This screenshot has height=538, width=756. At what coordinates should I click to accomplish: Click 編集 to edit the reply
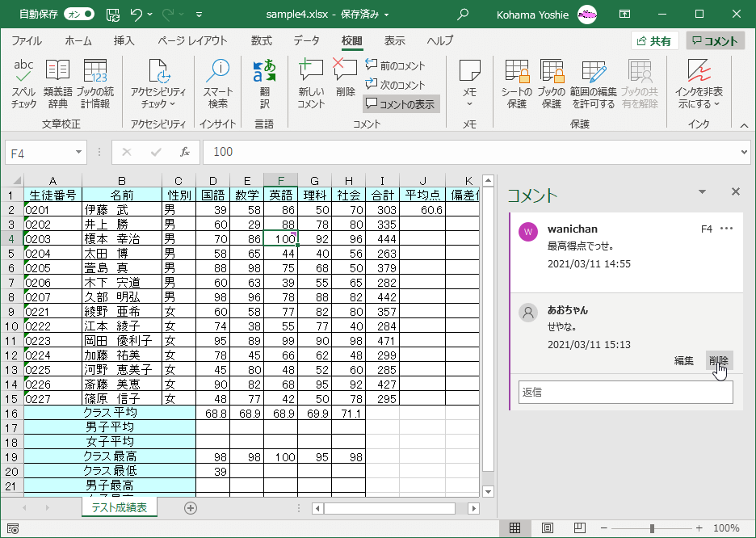[683, 361]
